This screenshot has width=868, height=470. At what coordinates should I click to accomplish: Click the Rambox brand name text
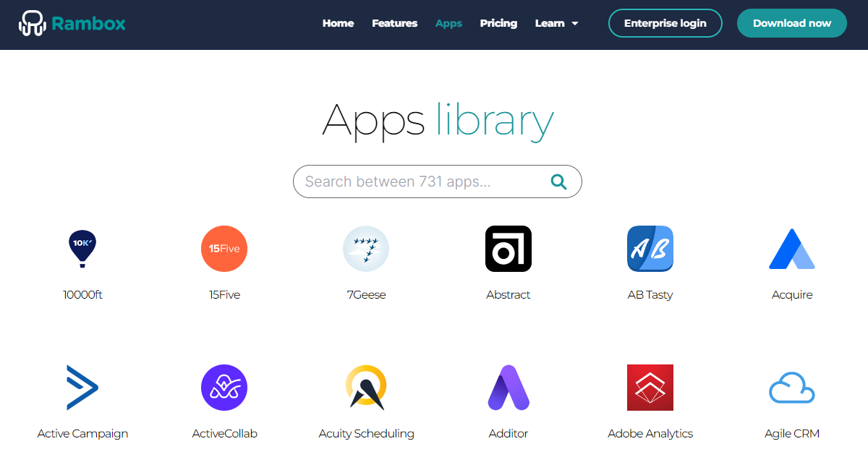(x=89, y=23)
